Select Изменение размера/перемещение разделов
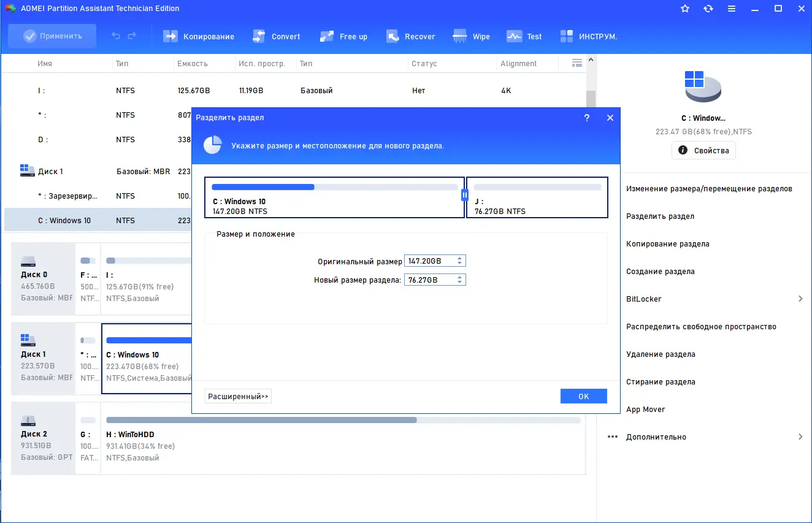 (x=709, y=189)
